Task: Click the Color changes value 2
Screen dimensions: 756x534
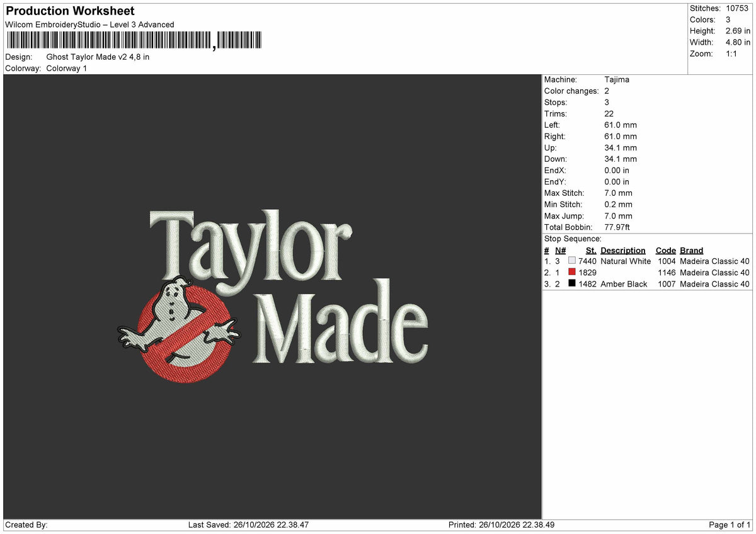Action: click(x=607, y=91)
